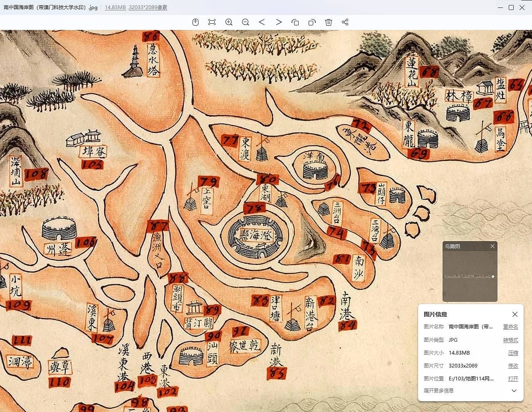
Task: Click the 打开 location link
Action: (x=513, y=379)
